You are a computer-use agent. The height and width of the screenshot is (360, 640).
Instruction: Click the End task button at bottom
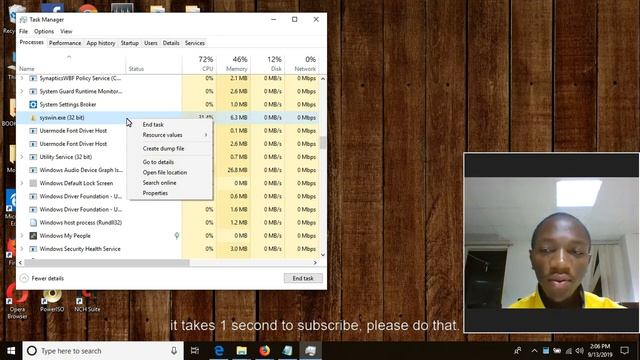click(x=303, y=278)
